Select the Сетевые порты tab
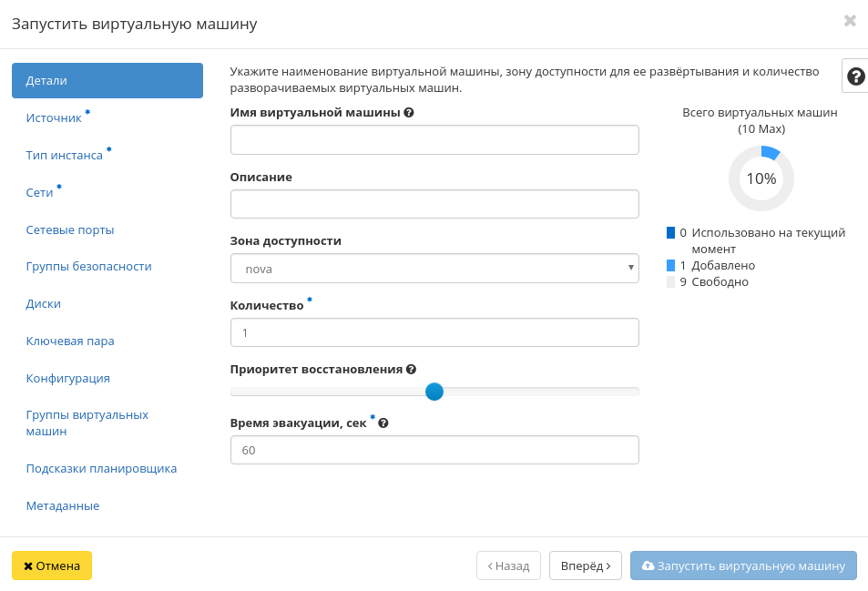This screenshot has height=591, width=868. tap(70, 230)
